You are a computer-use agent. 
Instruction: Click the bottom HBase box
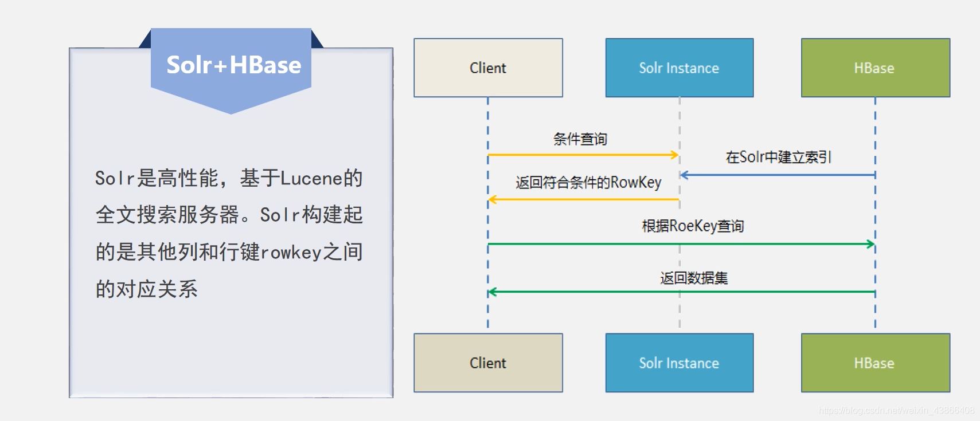click(876, 363)
